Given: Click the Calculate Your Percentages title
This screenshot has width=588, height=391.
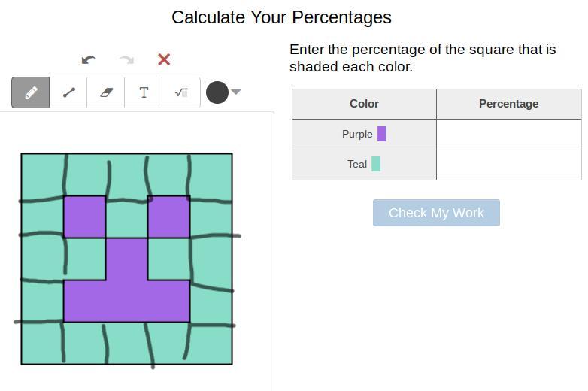Looking at the screenshot, I should coord(281,17).
